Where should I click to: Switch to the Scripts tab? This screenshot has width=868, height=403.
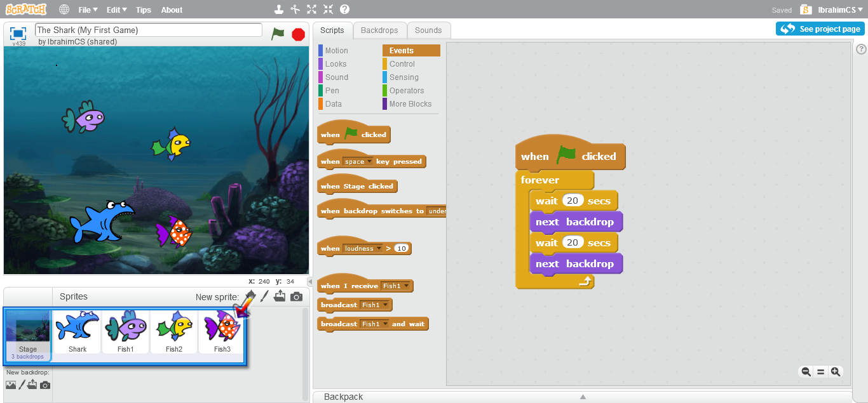click(x=332, y=30)
